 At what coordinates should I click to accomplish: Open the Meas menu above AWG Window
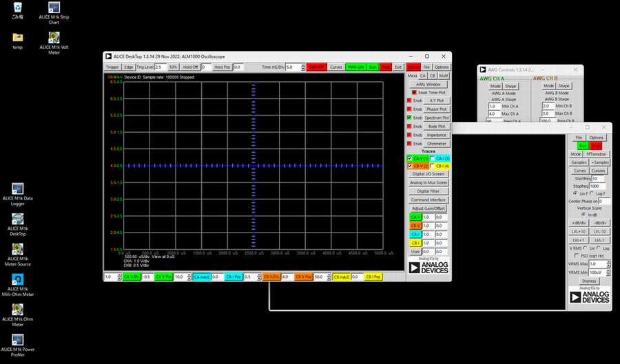(412, 75)
